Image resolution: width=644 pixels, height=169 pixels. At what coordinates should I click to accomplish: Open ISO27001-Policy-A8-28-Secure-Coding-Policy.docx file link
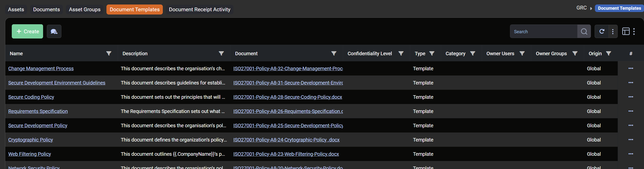click(x=288, y=97)
